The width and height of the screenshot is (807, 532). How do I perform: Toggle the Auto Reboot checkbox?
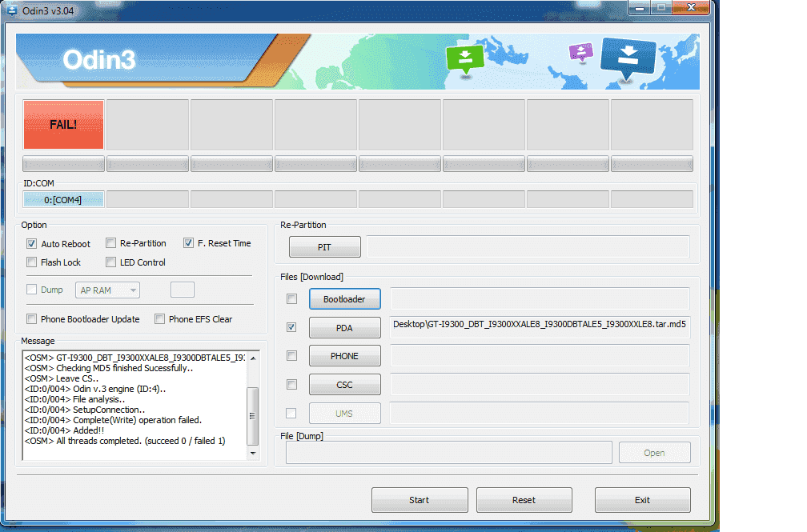32,244
